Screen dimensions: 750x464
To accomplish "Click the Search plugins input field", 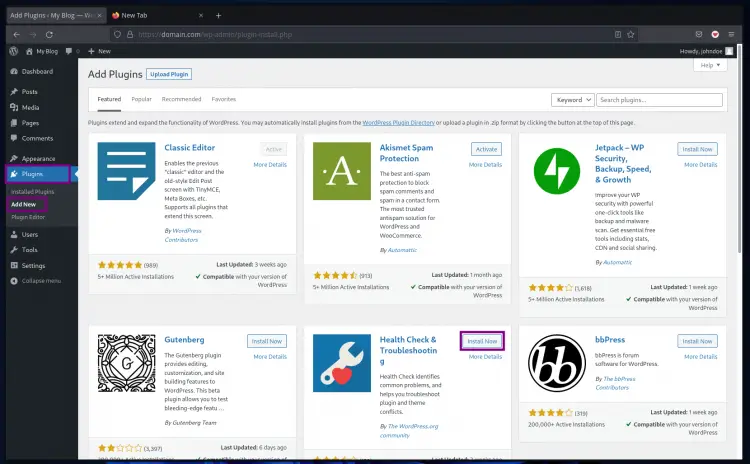I will point(659,100).
